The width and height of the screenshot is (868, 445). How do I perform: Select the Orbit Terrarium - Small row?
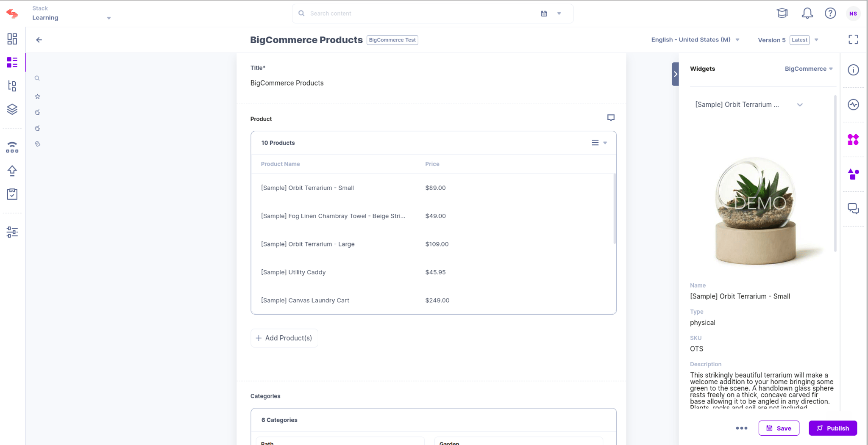coord(432,188)
